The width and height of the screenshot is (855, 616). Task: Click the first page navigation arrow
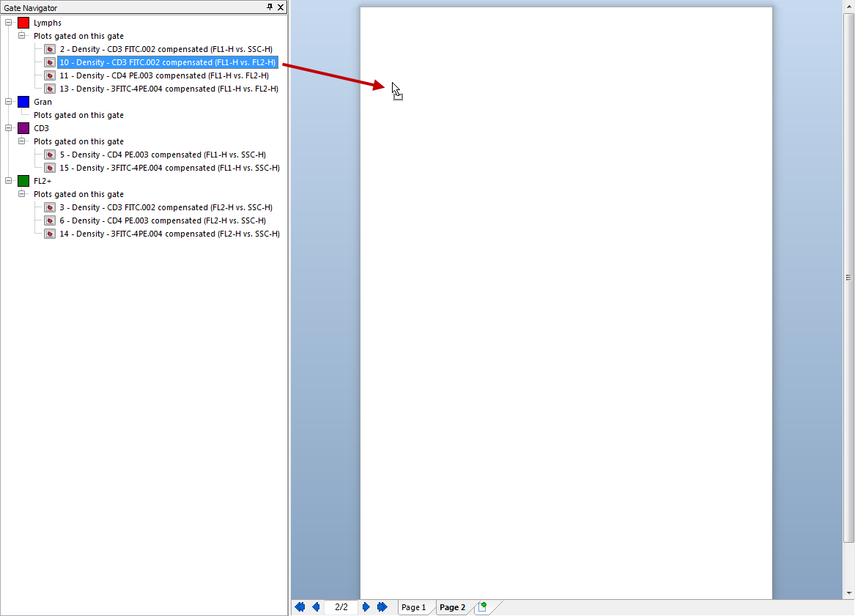[x=300, y=607]
